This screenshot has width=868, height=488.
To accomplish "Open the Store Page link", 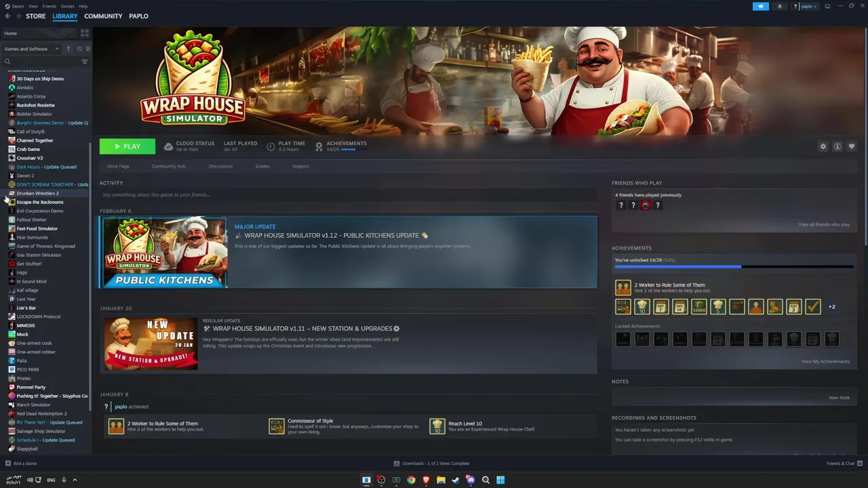I will [x=118, y=166].
